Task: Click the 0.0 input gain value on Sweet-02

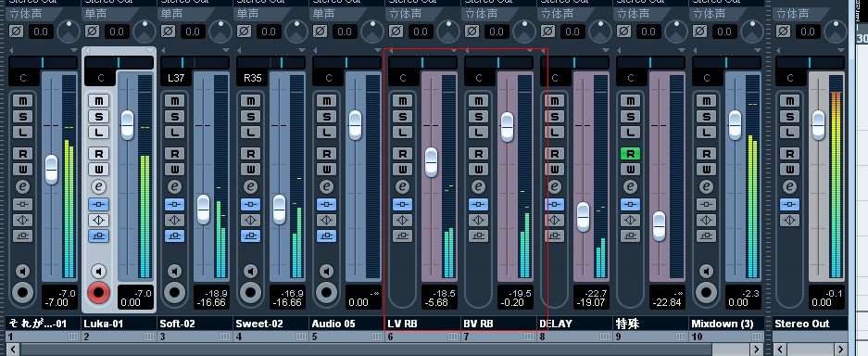Action: point(269,32)
